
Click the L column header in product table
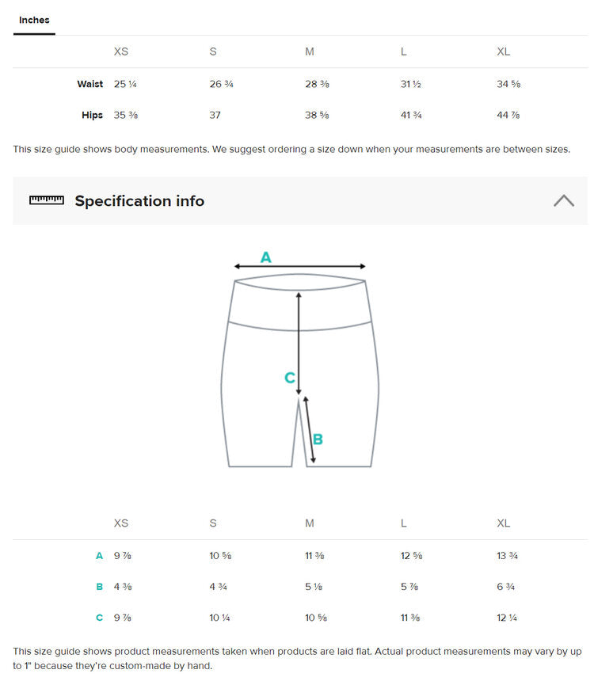[404, 523]
